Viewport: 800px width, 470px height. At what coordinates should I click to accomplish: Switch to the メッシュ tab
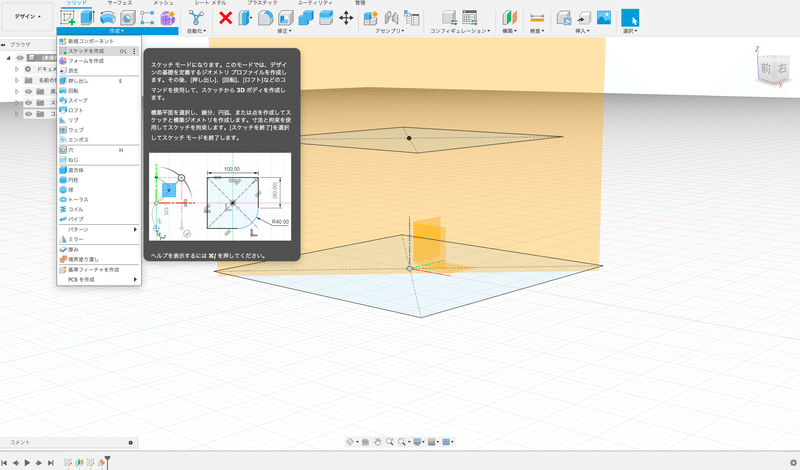pos(163,3)
